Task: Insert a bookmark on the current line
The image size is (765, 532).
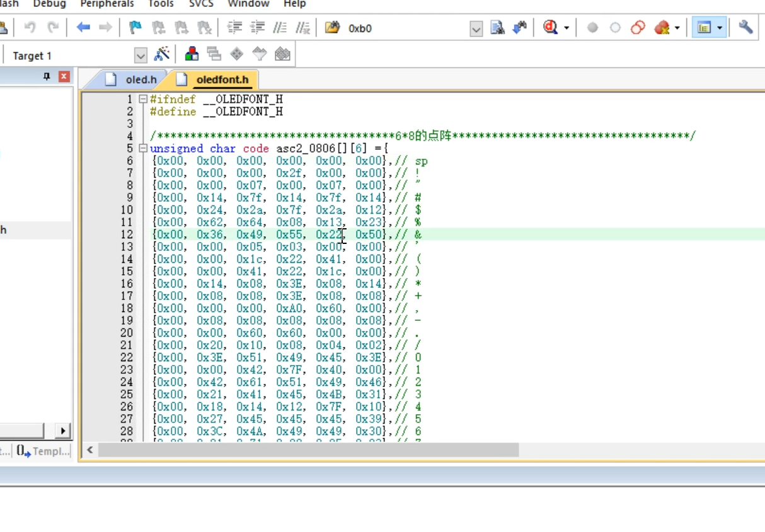Action: point(135,28)
